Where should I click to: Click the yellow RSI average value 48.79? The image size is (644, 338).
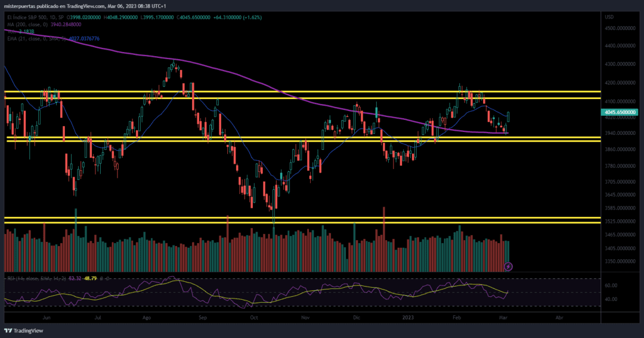point(91,278)
